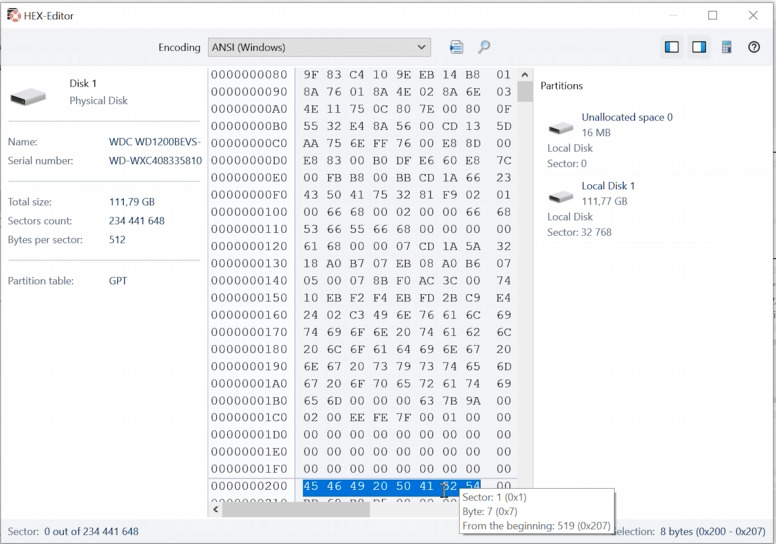Click the bytes per sector value 512

pos(117,240)
